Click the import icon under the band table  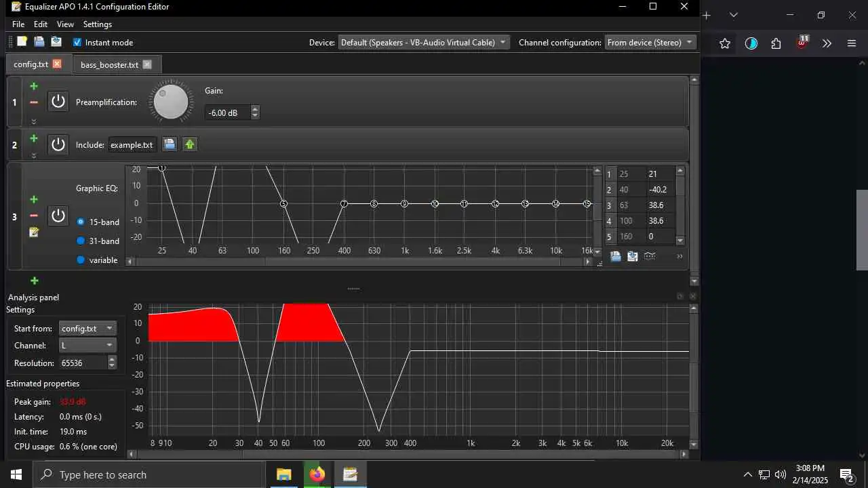(616, 256)
